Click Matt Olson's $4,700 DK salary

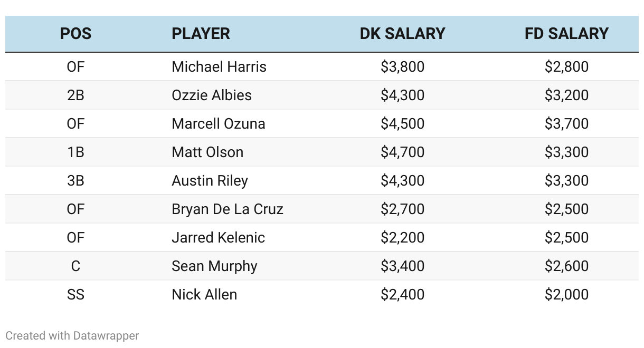pos(402,152)
